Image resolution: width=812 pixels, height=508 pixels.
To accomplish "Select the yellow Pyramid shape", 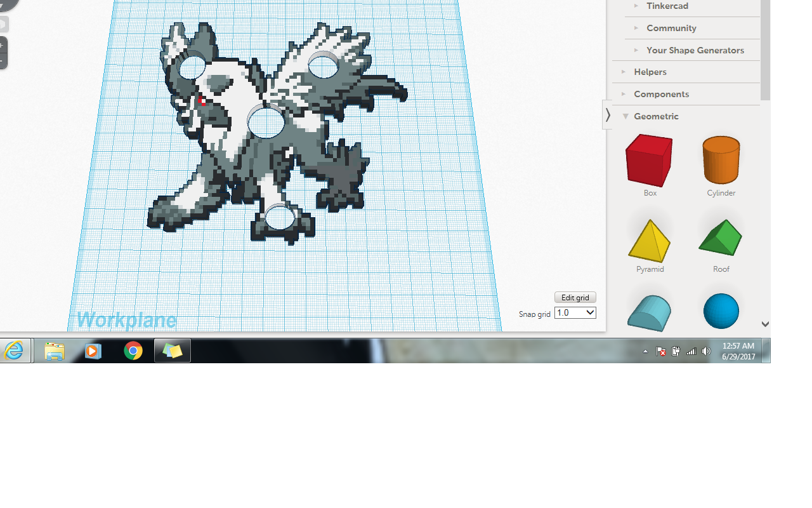I will click(650, 241).
